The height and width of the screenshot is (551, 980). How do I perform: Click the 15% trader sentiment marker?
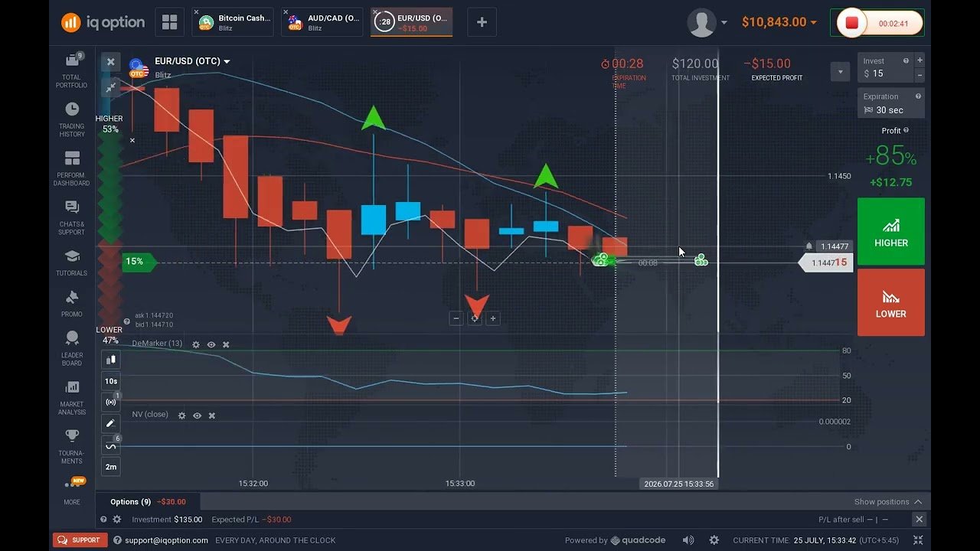point(138,262)
